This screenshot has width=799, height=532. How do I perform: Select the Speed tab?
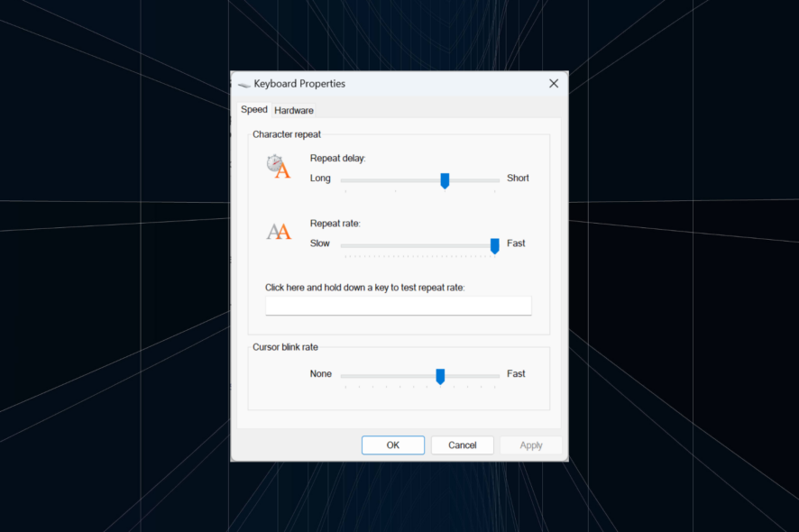click(254, 109)
